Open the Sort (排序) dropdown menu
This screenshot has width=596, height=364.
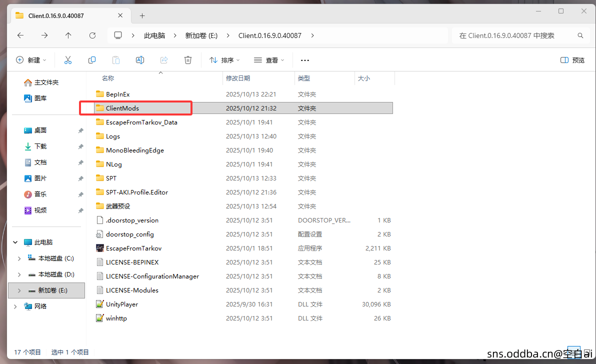click(224, 60)
